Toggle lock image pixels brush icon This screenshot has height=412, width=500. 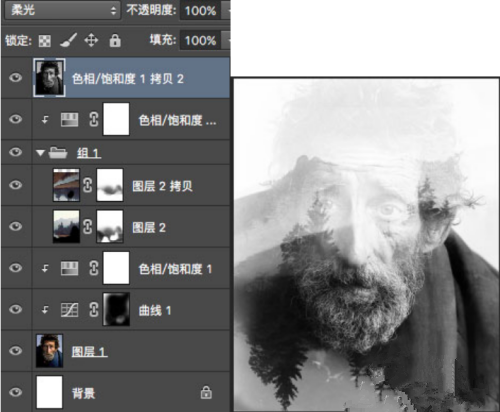(68, 41)
